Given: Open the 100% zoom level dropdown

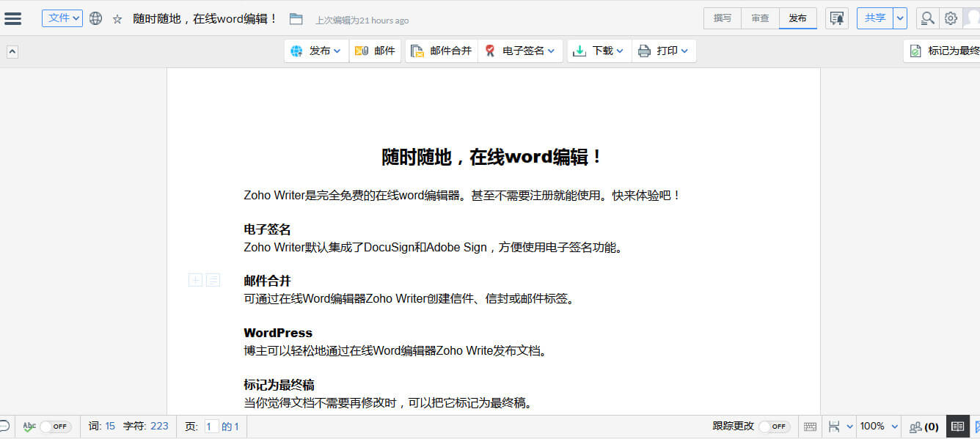Looking at the screenshot, I should coord(879,427).
